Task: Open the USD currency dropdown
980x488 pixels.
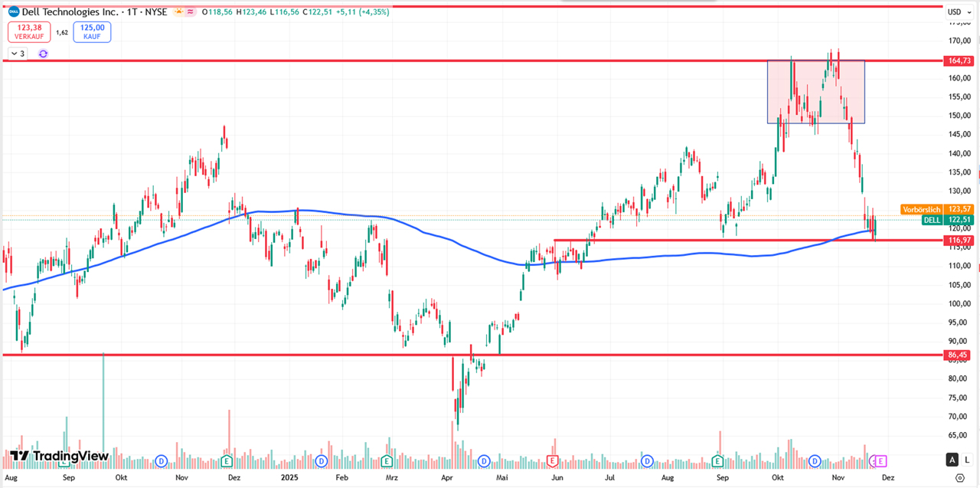Action: pyautogui.click(x=958, y=11)
